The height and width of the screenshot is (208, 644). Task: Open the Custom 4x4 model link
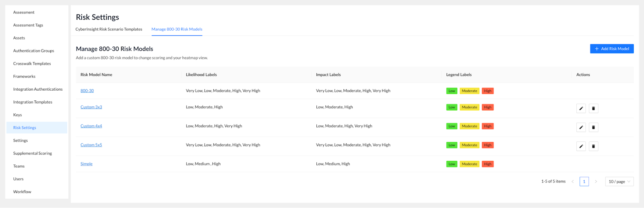click(91, 126)
